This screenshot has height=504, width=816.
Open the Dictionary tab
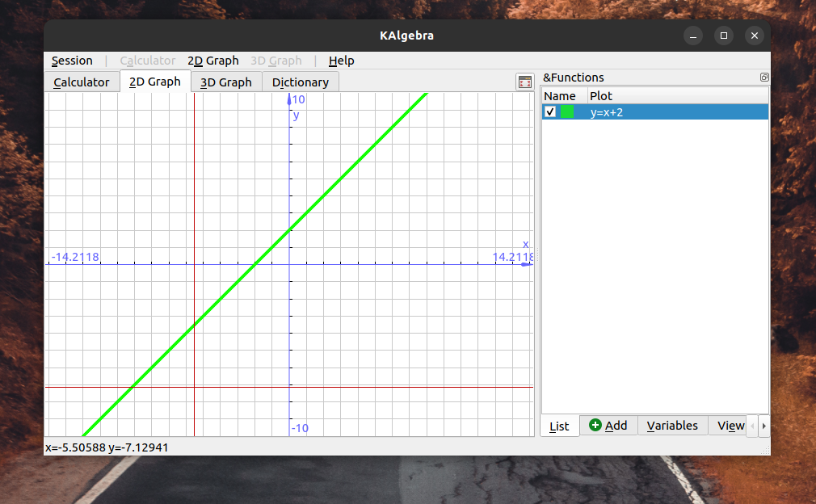tap(301, 82)
